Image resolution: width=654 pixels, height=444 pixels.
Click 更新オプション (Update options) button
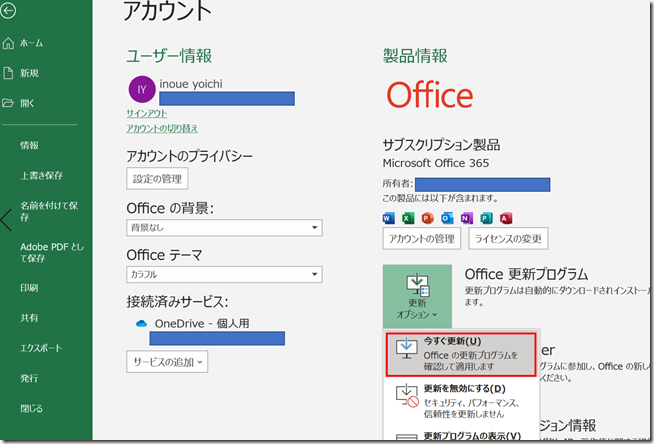417,296
